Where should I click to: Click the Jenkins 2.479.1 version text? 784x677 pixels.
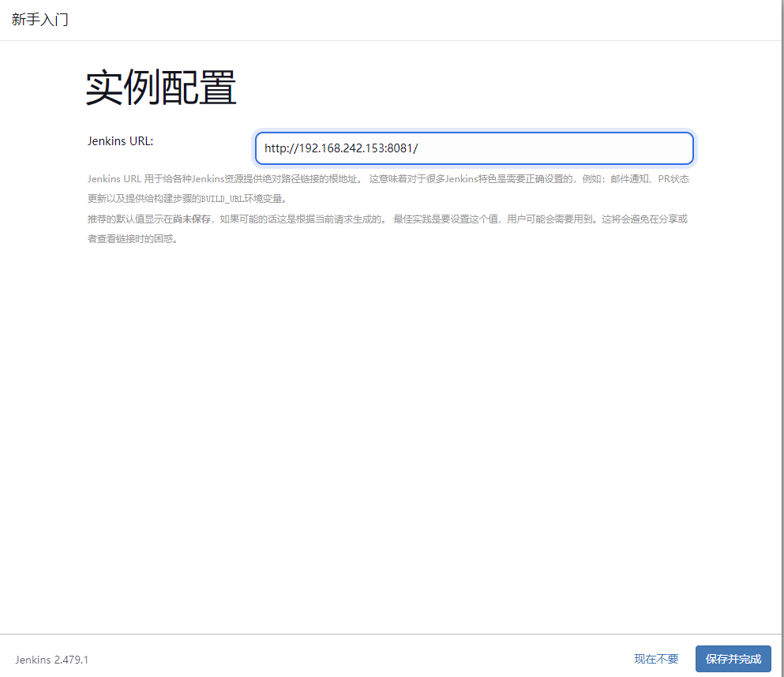pyautogui.click(x=51, y=660)
